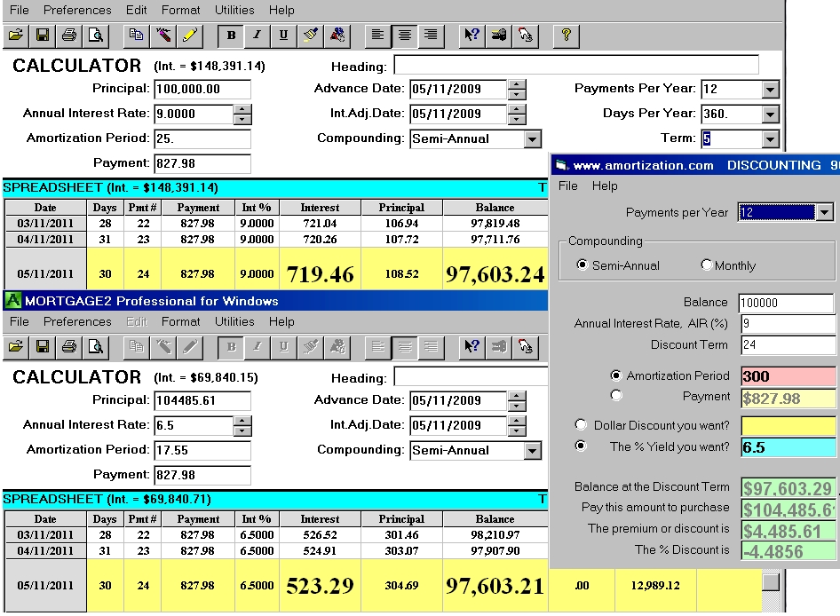Open the Utilities menu in top window
The width and height of the screenshot is (840, 616).
(234, 10)
